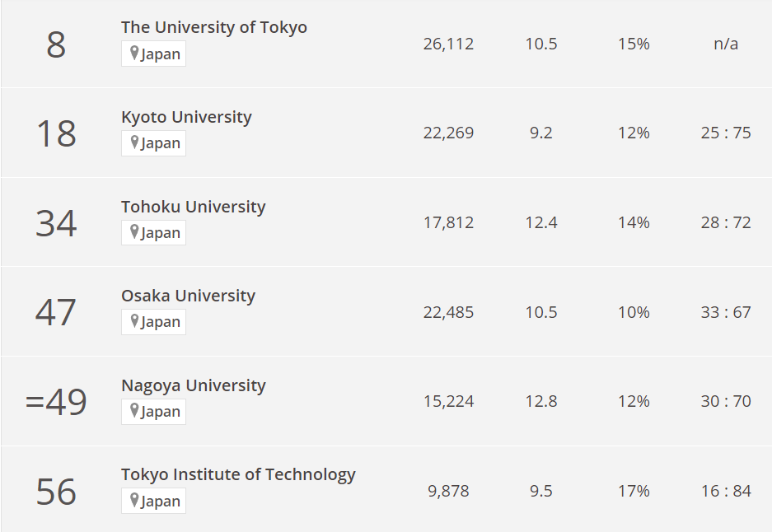
Task: Click the location pin under Tokyo Institute of Technology
Action: click(x=134, y=500)
